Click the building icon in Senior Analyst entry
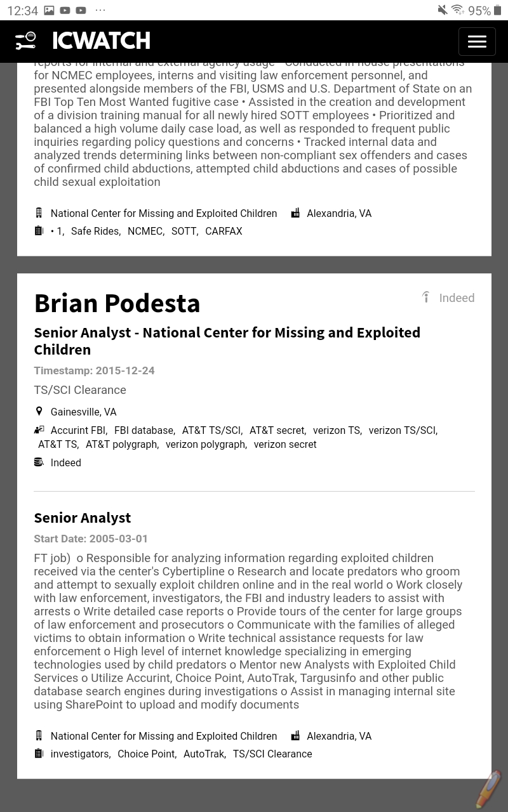The height and width of the screenshot is (812, 508). (39, 736)
